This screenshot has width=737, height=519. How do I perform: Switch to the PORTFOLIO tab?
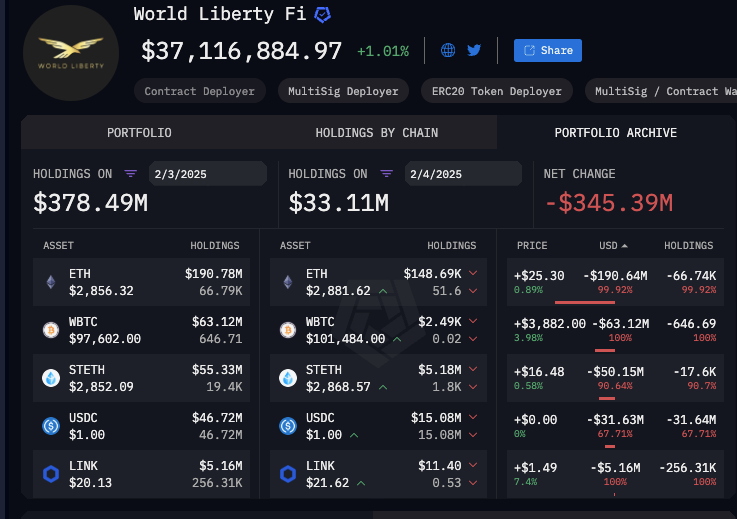139,133
